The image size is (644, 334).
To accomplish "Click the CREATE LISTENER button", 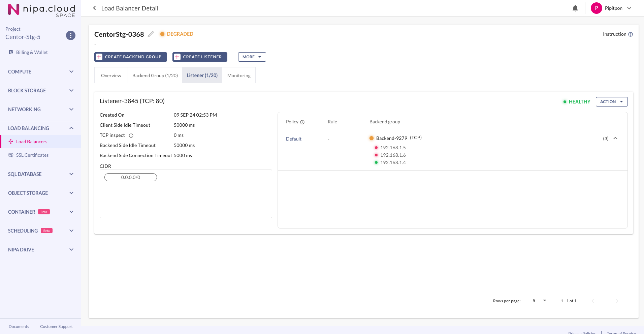I will tap(200, 57).
